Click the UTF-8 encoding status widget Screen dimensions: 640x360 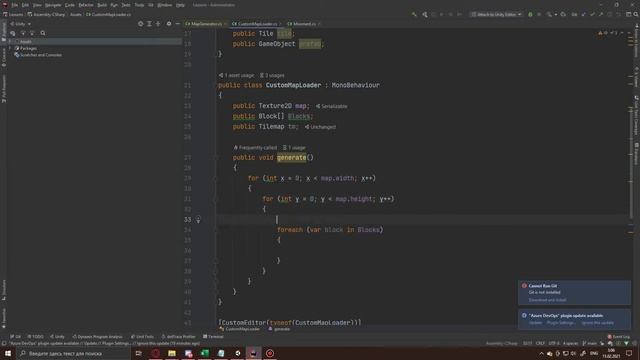554,343
